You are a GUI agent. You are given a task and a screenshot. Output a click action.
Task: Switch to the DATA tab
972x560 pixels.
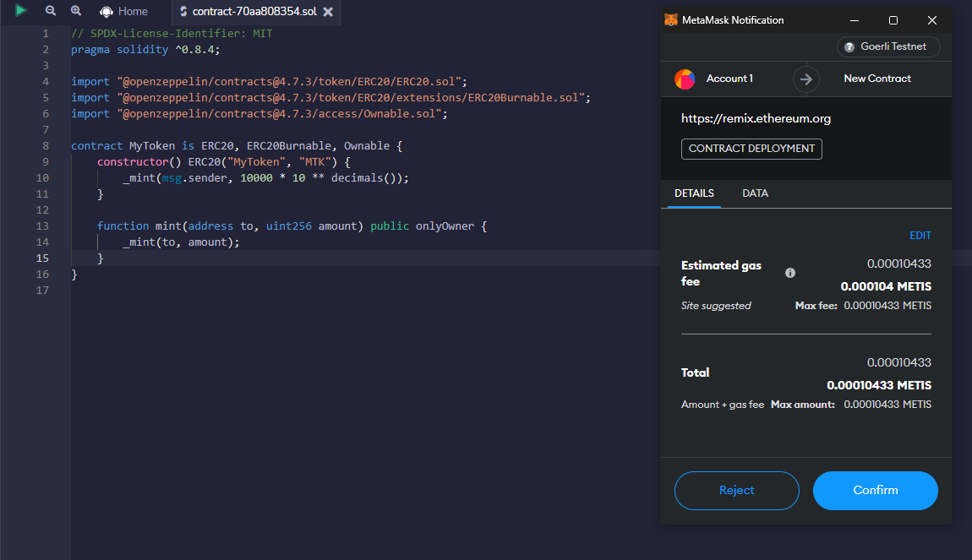point(755,193)
